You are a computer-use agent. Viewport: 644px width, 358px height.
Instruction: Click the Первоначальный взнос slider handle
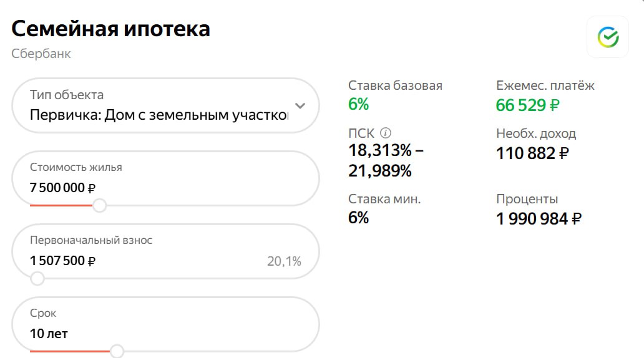37,278
